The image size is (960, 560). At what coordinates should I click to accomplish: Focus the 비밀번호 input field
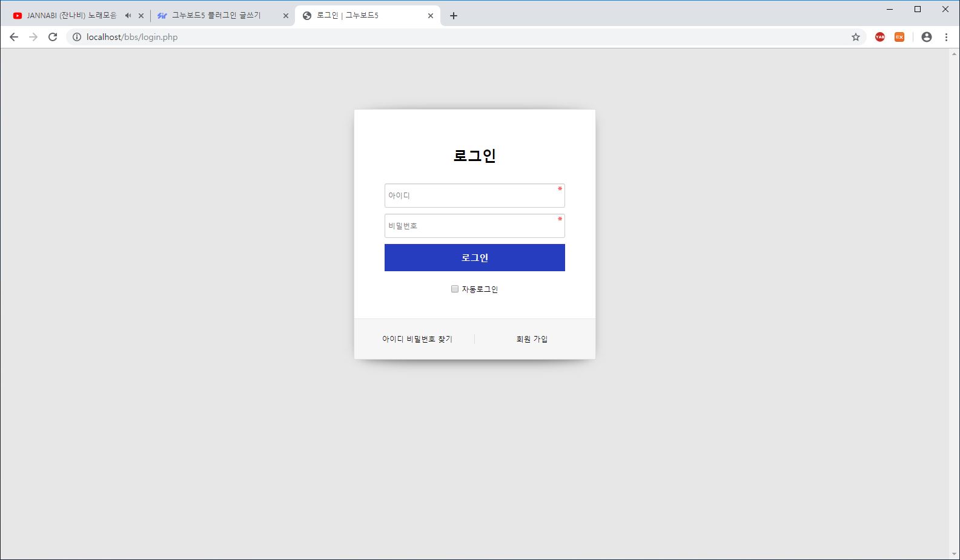(x=474, y=226)
